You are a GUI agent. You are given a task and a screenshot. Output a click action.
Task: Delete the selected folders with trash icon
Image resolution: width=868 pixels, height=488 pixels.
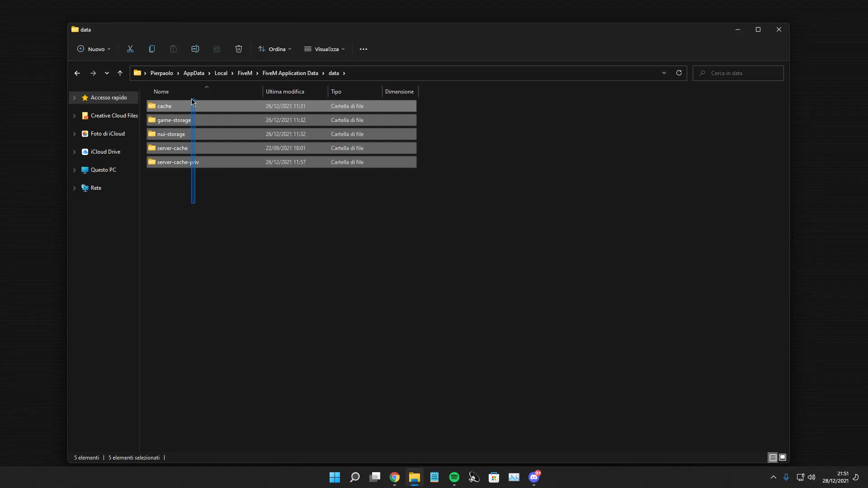pos(239,49)
